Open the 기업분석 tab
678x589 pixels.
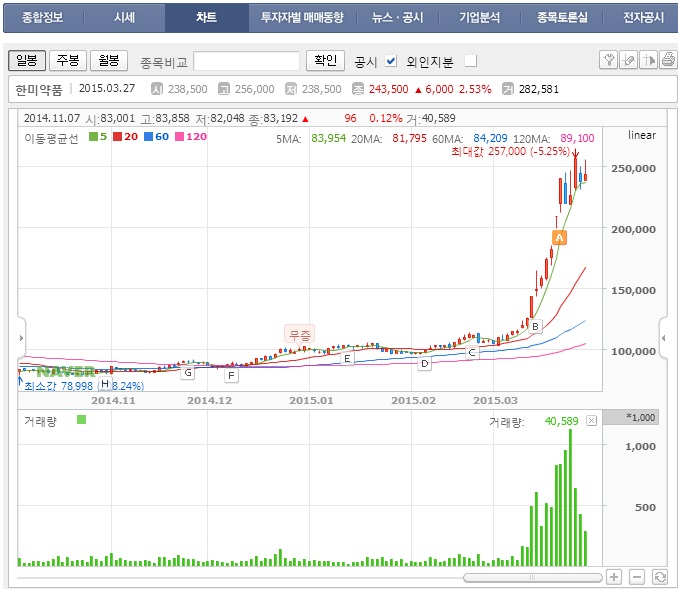480,17
